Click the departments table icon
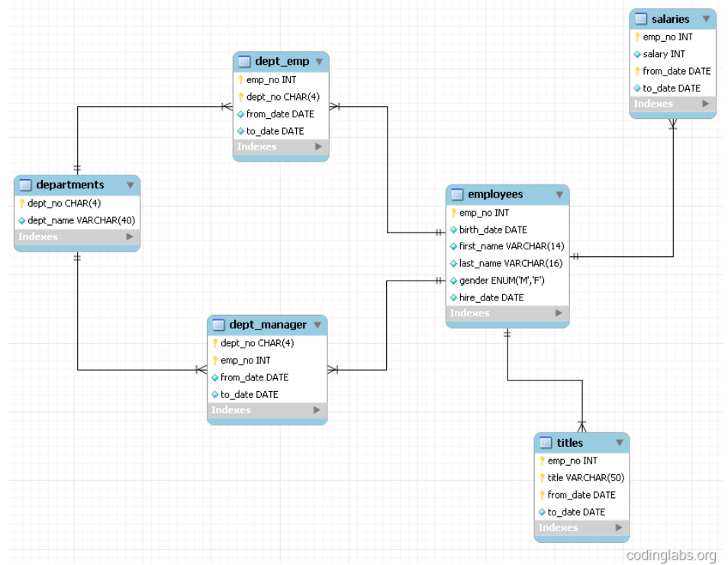The image size is (728, 565). 25,185
